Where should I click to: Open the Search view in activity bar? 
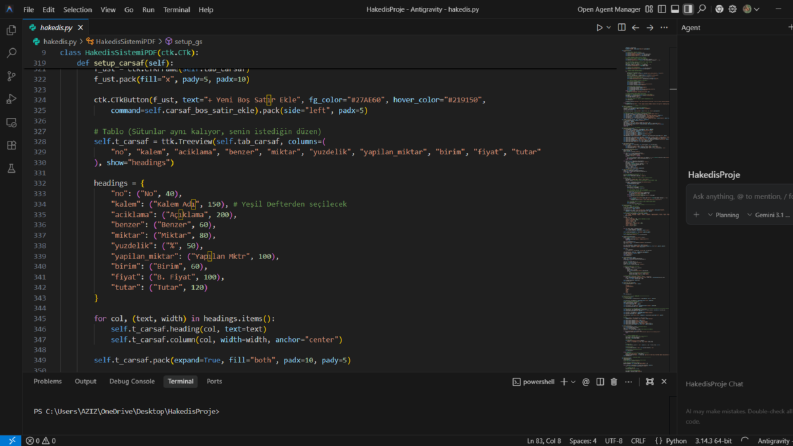[x=11, y=53]
